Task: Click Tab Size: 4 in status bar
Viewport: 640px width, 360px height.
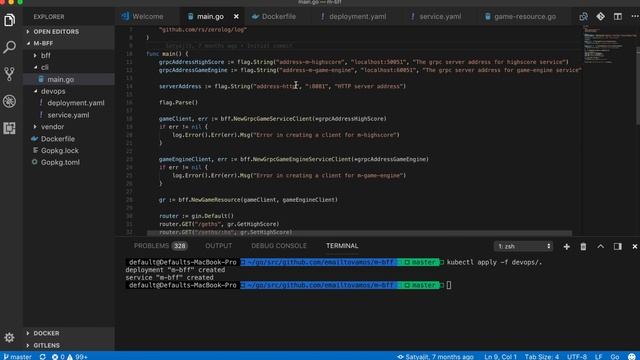Action: point(542,357)
